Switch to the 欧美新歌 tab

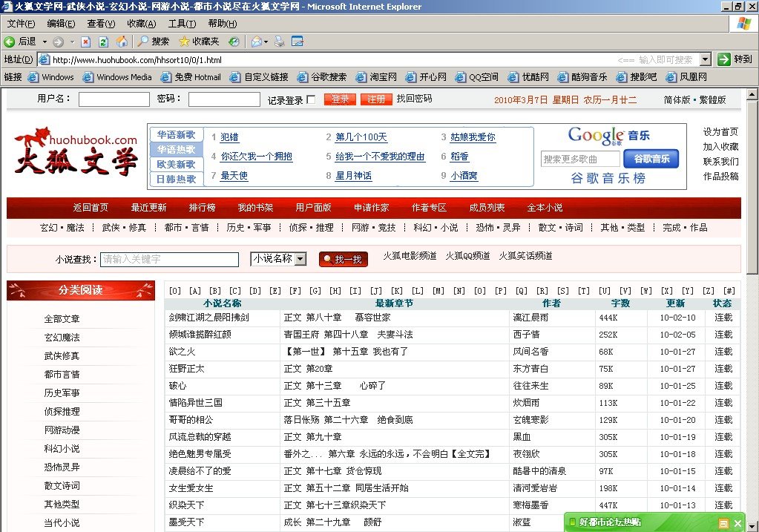[177, 165]
